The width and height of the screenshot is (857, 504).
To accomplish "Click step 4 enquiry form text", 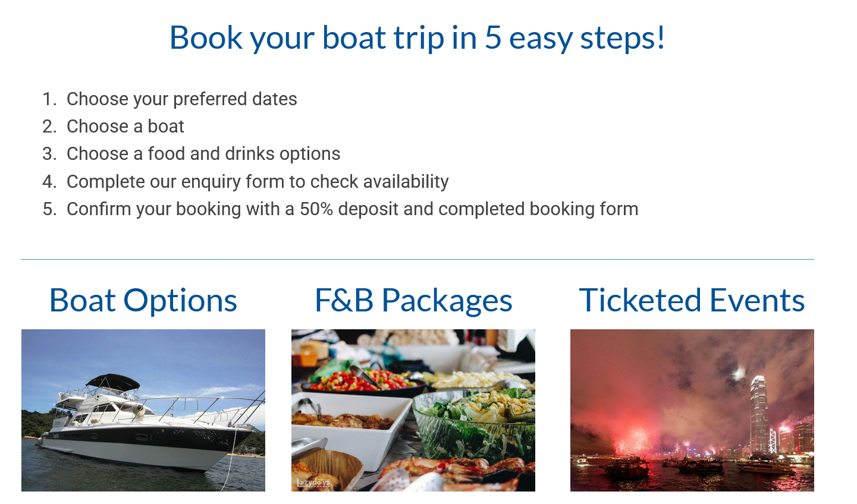I will tap(258, 181).
